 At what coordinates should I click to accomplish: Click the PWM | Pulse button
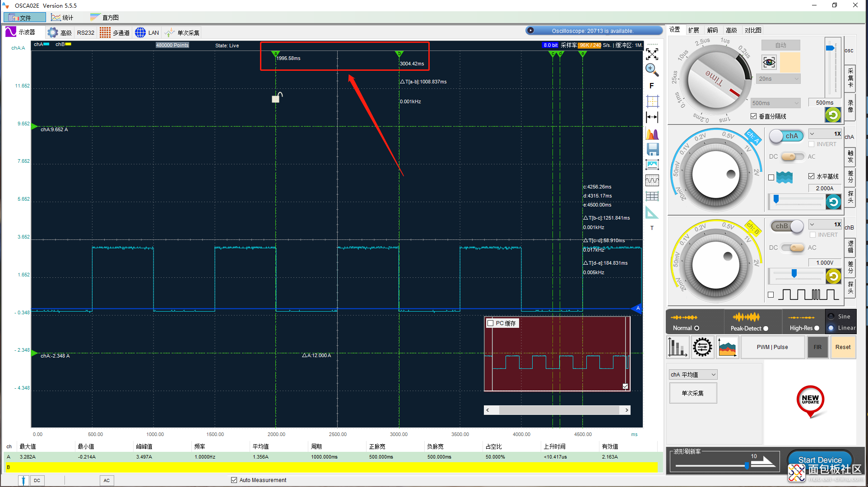click(x=772, y=347)
